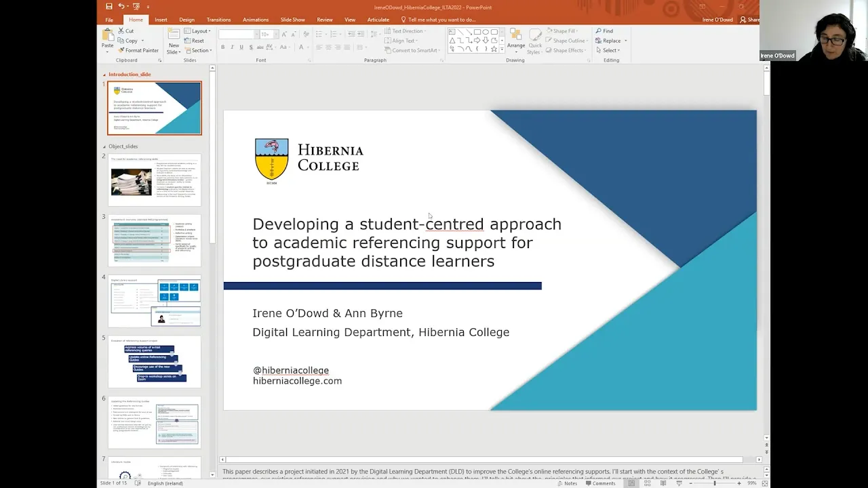The image size is (868, 488).
Task: Switch to the Slide Show tab
Action: [x=292, y=20]
